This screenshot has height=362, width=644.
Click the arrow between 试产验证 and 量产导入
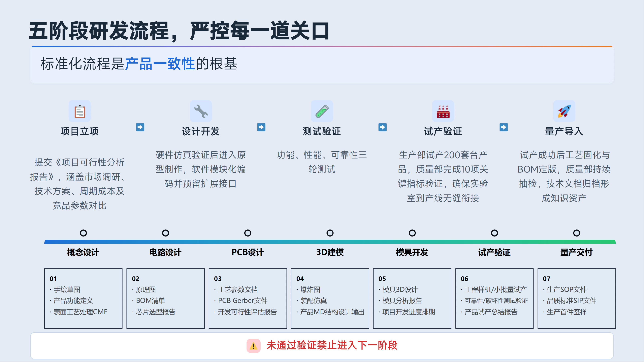[x=504, y=127]
